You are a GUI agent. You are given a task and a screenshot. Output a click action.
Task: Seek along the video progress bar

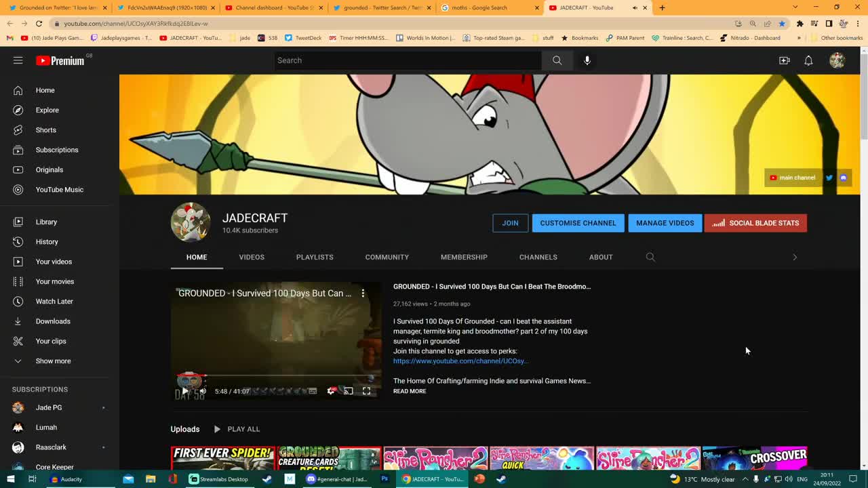point(275,375)
